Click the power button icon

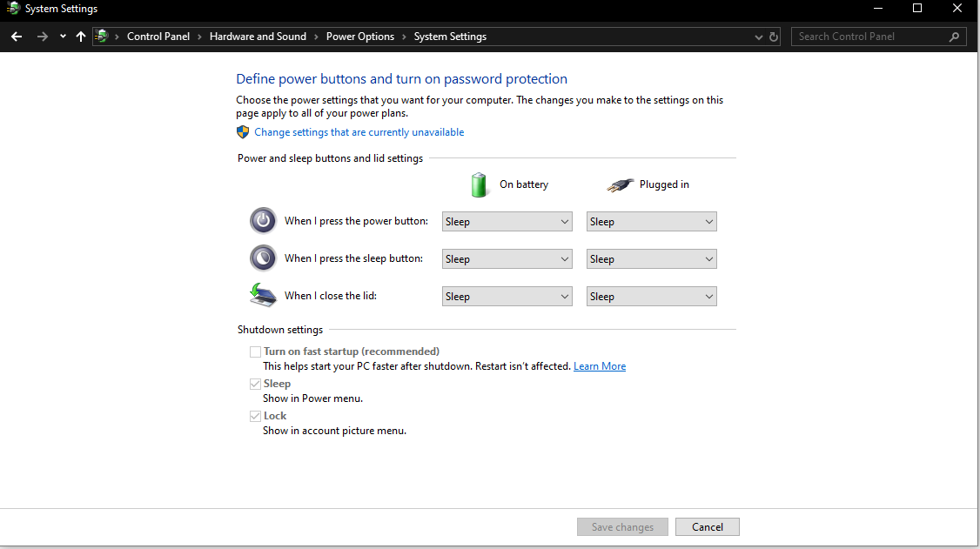coord(263,220)
